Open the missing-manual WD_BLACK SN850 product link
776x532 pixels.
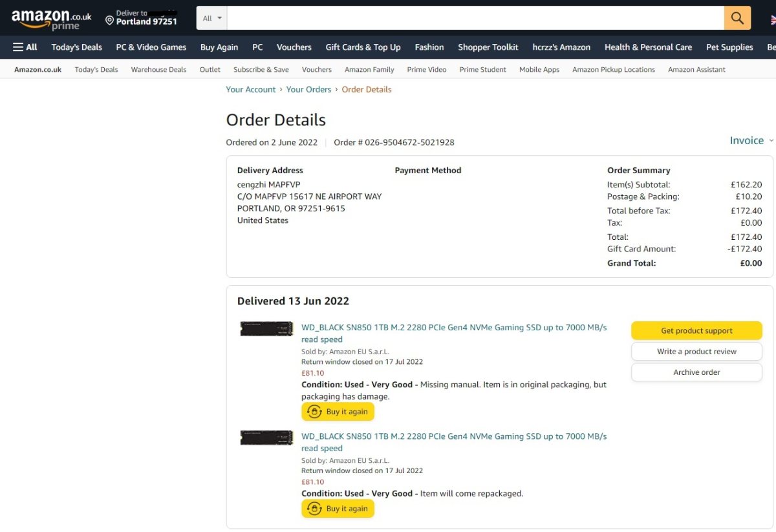[454, 334]
